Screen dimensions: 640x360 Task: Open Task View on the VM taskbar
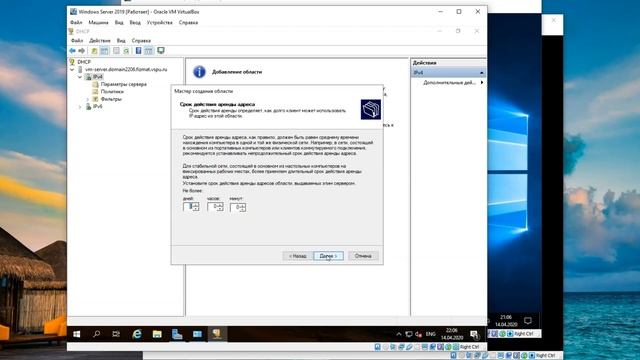116,334
